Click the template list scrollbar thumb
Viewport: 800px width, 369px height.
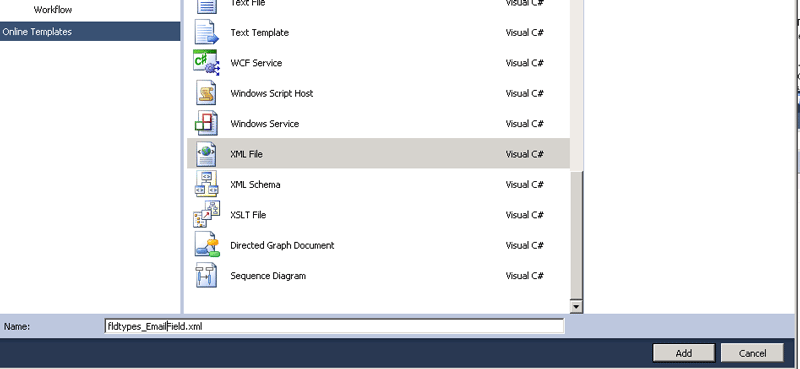click(577, 236)
